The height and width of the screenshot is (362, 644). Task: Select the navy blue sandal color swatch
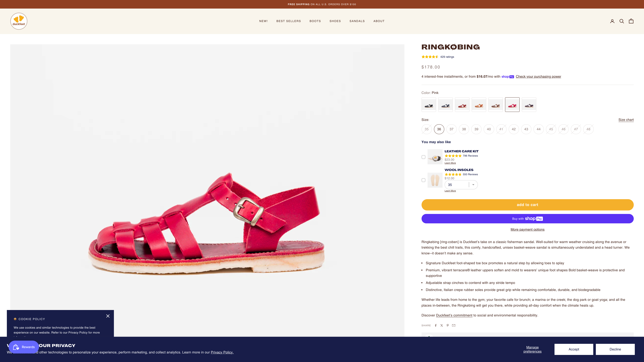[x=446, y=105]
